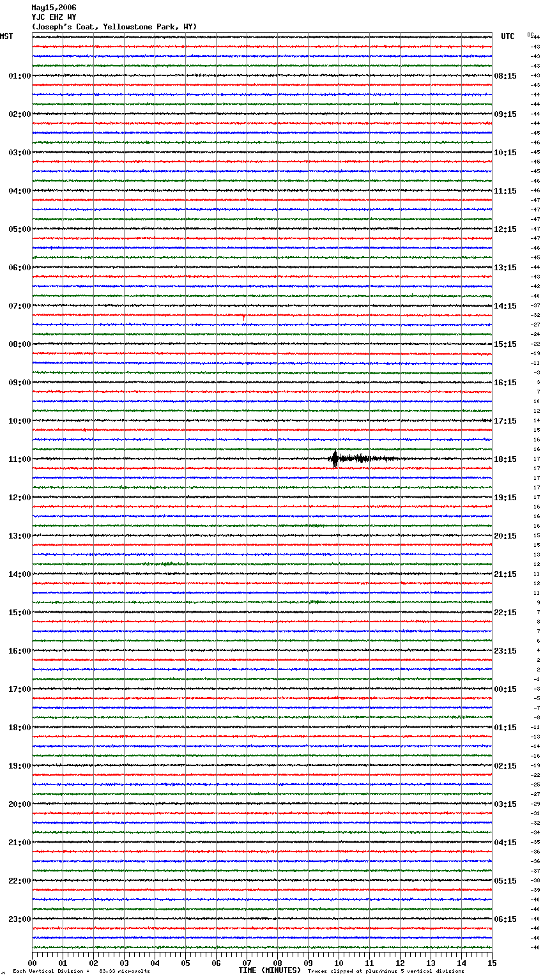Click the 13:15 UTC time label
The width and height of the screenshot is (543, 980).
tap(505, 268)
